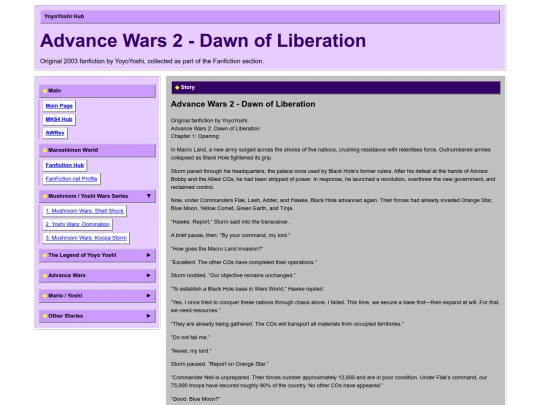The width and height of the screenshot is (540, 405).
Task: Click the diamond icon beside Advance Wars
Action: 45,276
